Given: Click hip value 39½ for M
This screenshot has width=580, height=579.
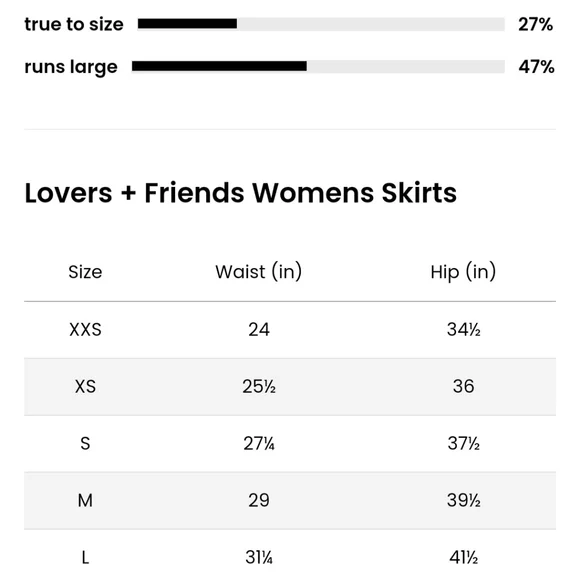Looking at the screenshot, I should click(x=463, y=501).
